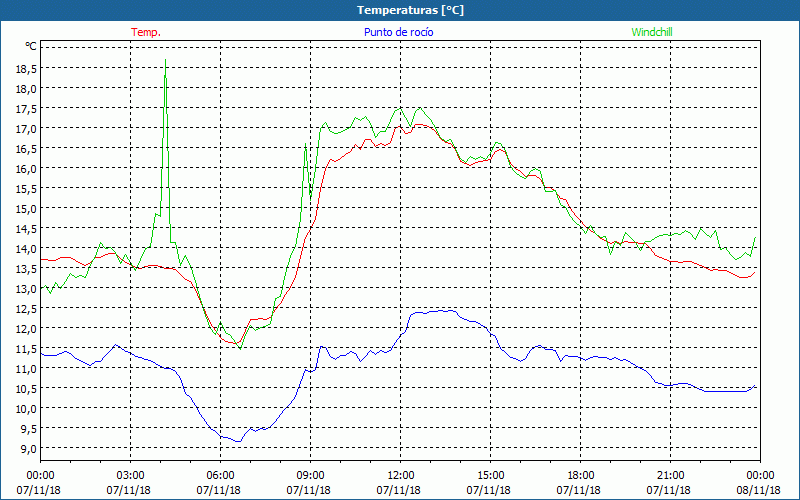
Task: Click the 11,0 y-axis value
Action: coord(26,368)
